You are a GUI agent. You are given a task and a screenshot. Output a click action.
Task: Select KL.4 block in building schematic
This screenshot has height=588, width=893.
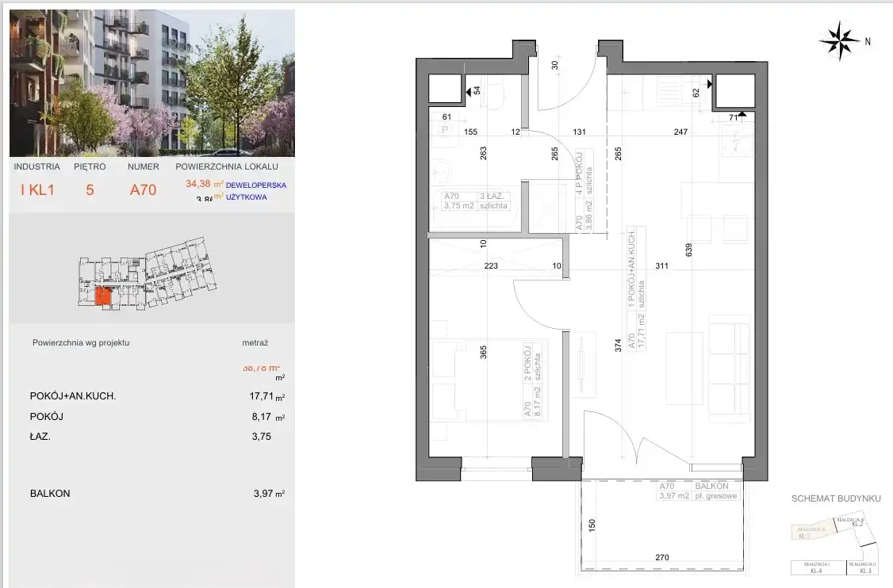click(815, 567)
